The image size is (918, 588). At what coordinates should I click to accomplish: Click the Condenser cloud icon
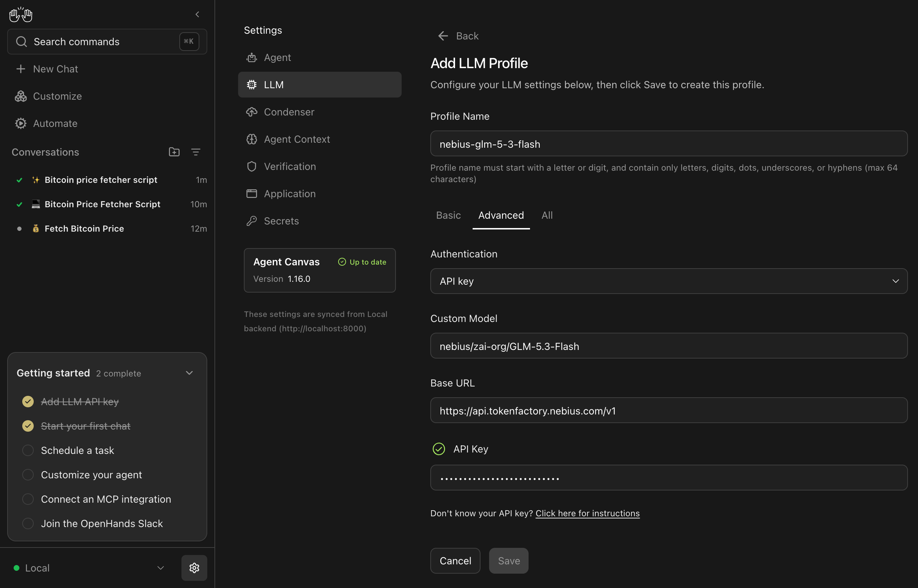tap(252, 112)
